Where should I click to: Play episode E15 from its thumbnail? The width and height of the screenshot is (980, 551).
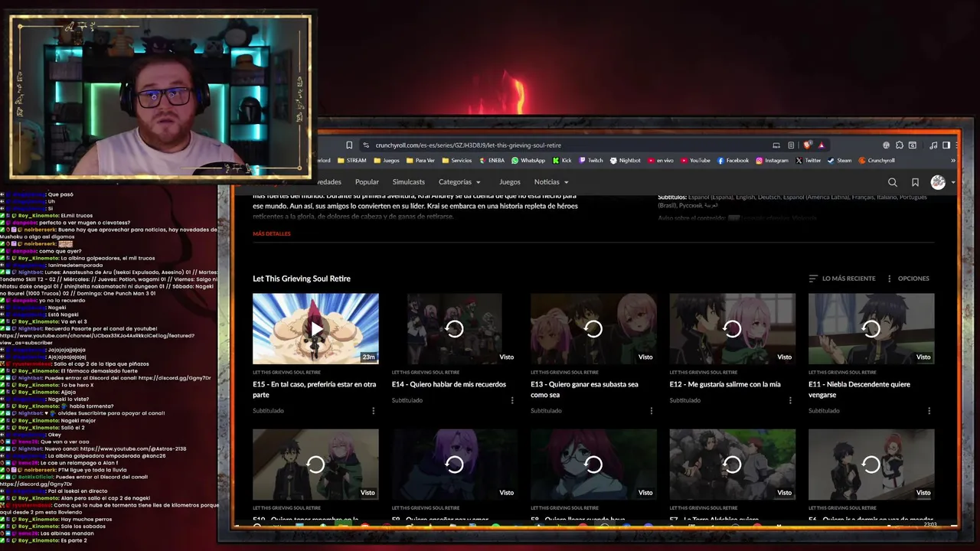tap(315, 328)
